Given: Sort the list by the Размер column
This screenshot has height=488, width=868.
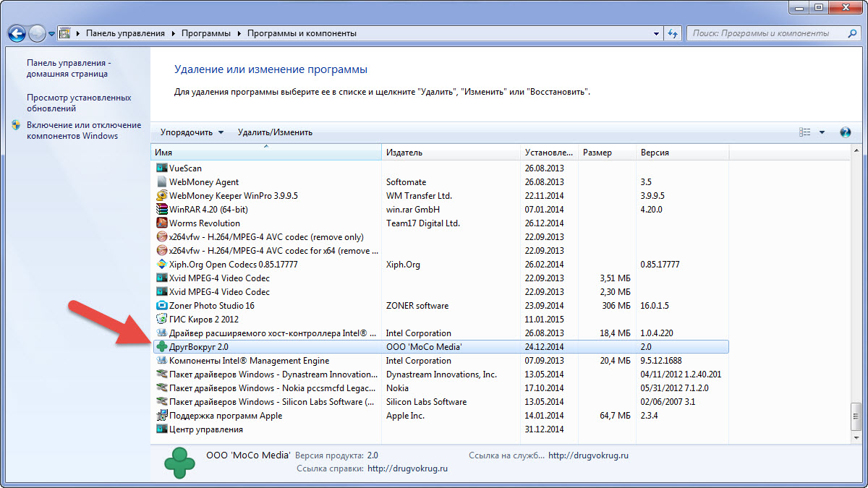Looking at the screenshot, I should click(x=607, y=153).
